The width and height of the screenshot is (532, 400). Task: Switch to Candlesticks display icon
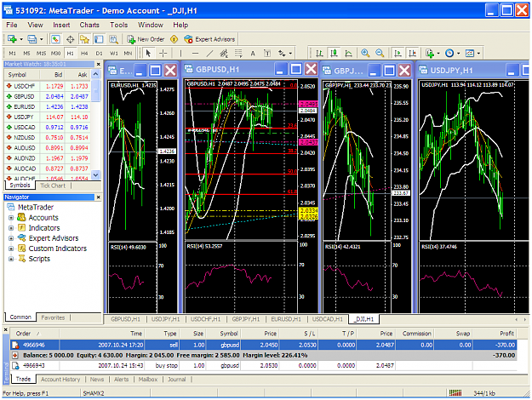(334, 54)
